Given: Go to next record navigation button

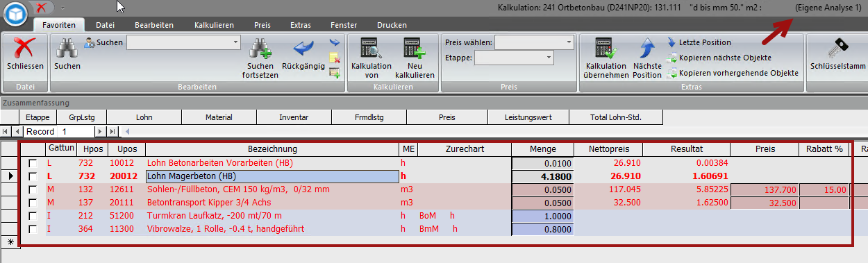Looking at the screenshot, I should (100, 131).
